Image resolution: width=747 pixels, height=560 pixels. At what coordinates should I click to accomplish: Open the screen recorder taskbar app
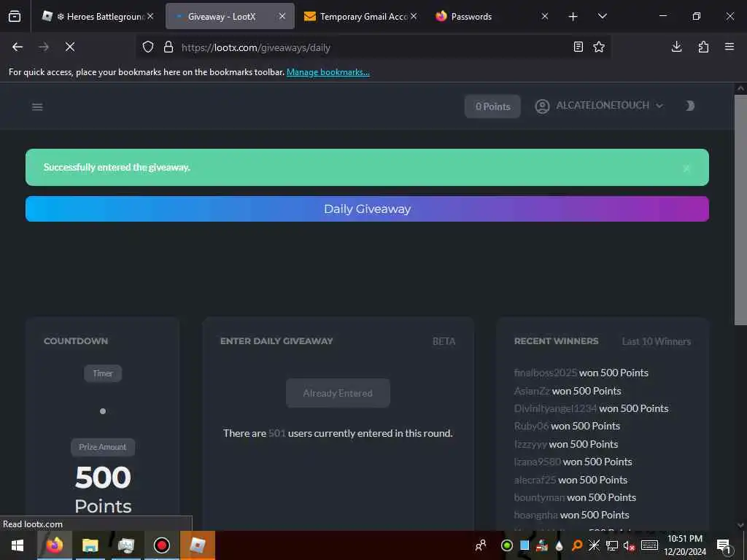(x=161, y=545)
